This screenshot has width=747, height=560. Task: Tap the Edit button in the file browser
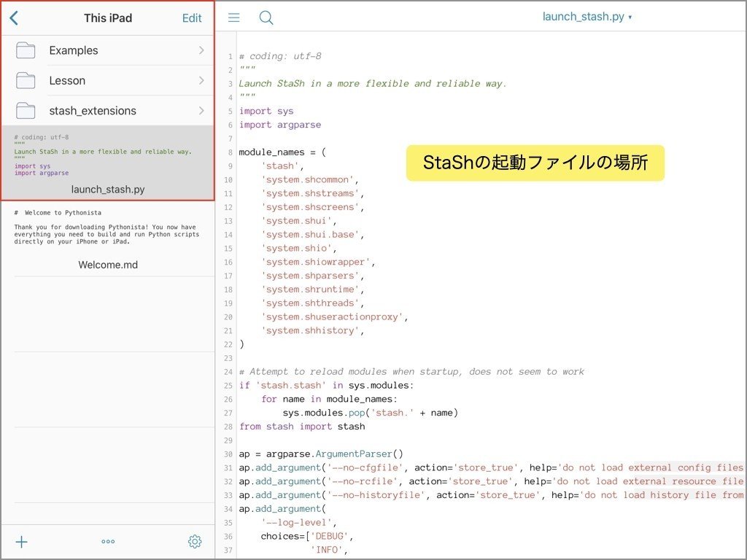pyautogui.click(x=192, y=17)
